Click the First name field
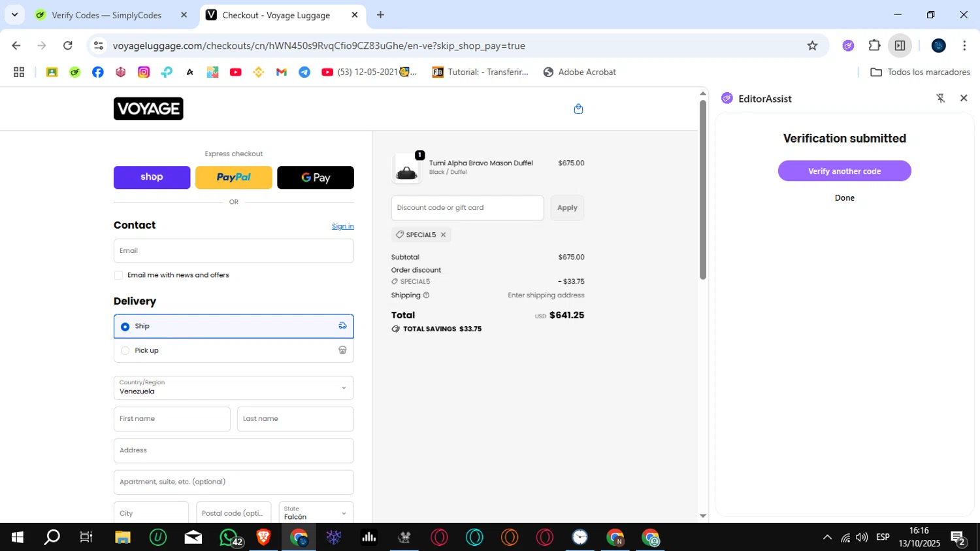 point(172,419)
